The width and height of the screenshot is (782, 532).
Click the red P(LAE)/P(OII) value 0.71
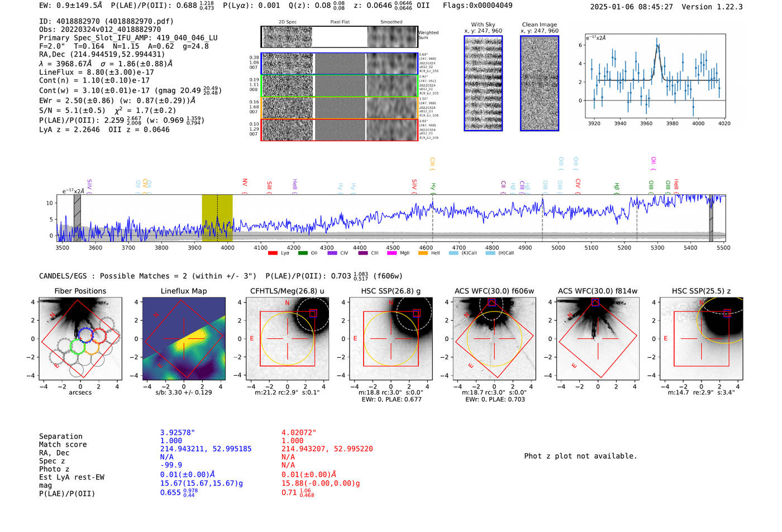click(298, 492)
